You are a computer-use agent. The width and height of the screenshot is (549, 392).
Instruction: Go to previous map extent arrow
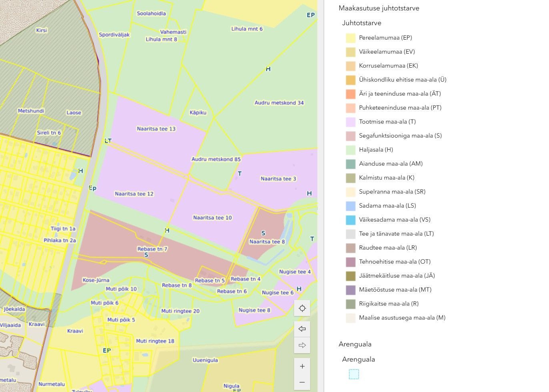[x=302, y=329]
